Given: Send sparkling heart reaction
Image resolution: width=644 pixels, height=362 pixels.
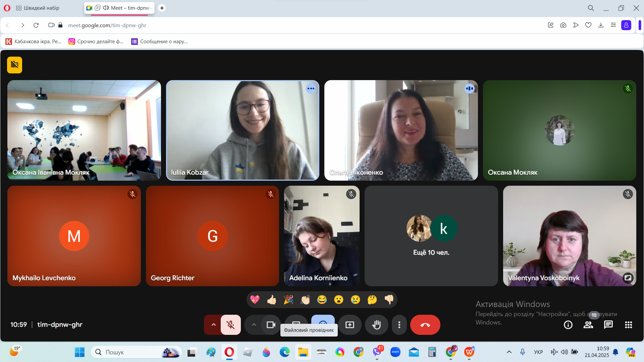Looking at the screenshot, I should coord(255,299).
